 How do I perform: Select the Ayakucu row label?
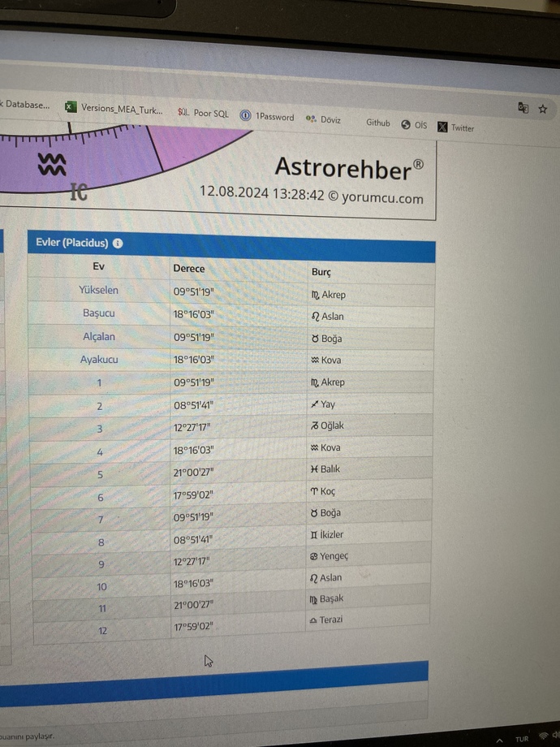[x=99, y=359]
